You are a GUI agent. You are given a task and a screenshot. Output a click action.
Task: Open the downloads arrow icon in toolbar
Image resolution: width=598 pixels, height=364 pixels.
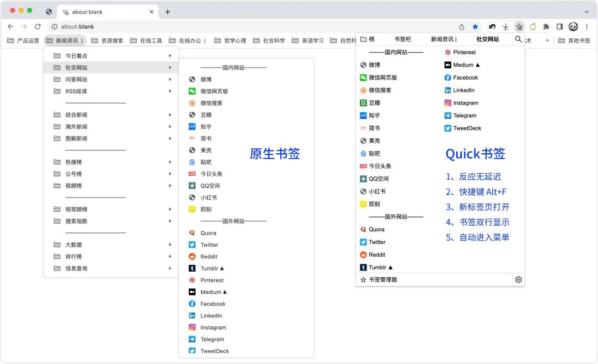[506, 27]
